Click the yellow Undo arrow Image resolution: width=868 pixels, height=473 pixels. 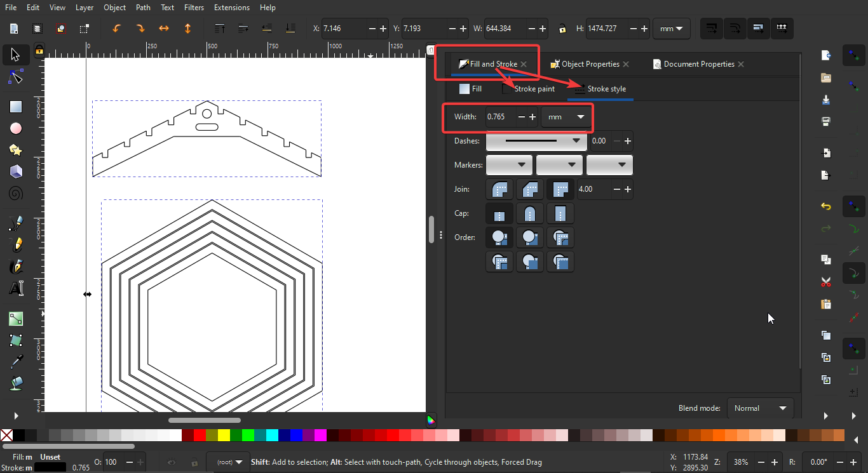pyautogui.click(x=825, y=206)
